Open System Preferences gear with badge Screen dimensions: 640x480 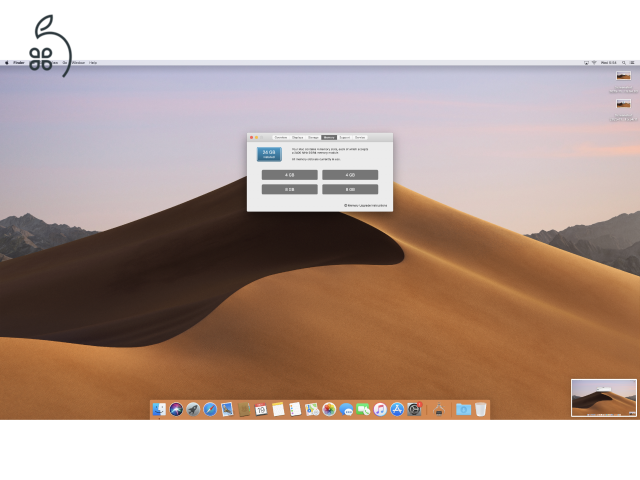414,409
